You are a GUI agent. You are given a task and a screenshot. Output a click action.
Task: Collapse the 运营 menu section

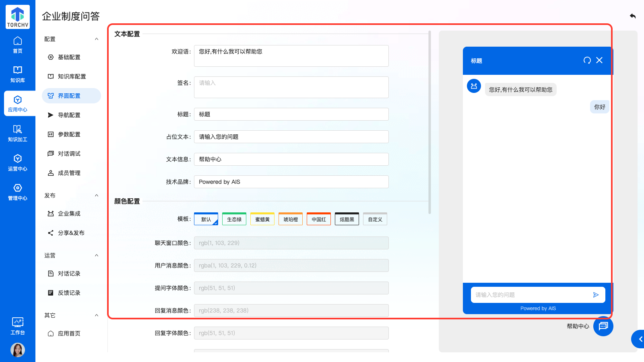coord(97,255)
